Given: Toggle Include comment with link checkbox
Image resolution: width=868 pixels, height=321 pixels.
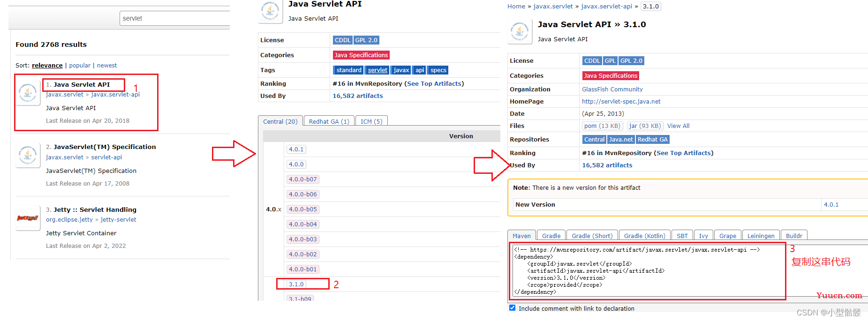Looking at the screenshot, I should (x=512, y=308).
